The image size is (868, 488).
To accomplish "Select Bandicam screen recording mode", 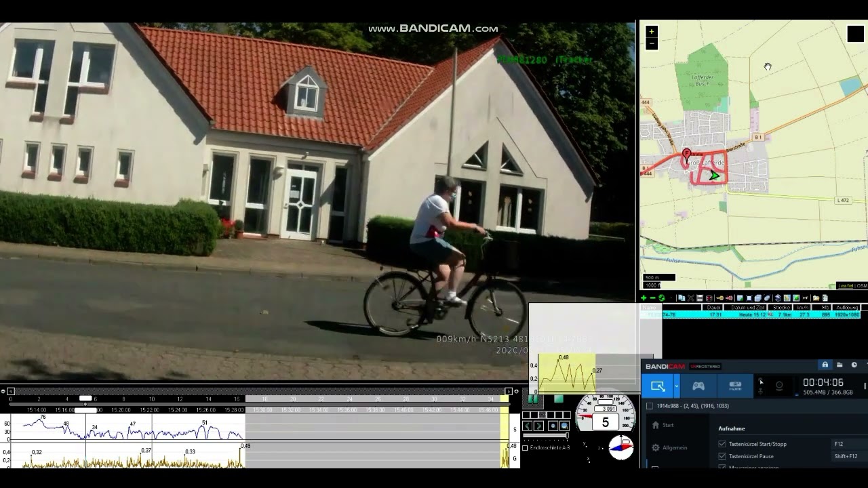I will [657, 386].
